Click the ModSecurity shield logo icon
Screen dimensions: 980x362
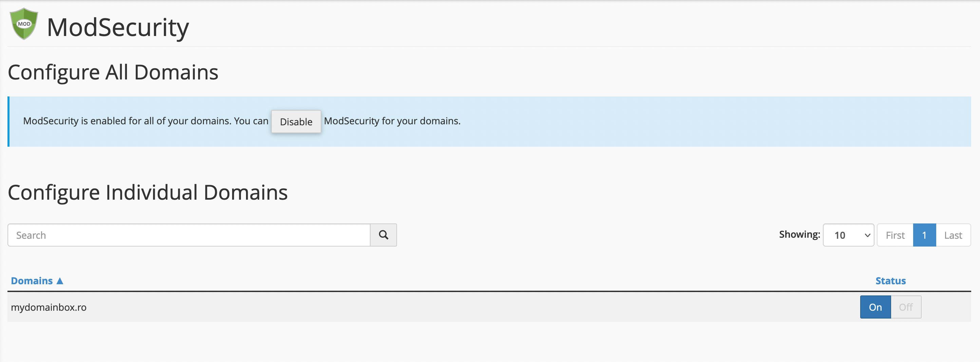(x=24, y=23)
